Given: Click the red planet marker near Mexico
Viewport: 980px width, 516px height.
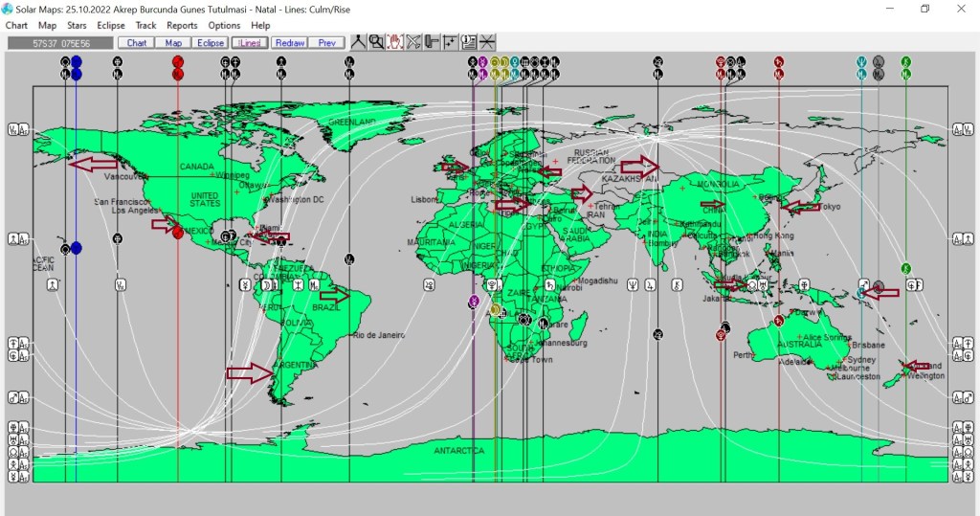Looking at the screenshot, I should 178,232.
